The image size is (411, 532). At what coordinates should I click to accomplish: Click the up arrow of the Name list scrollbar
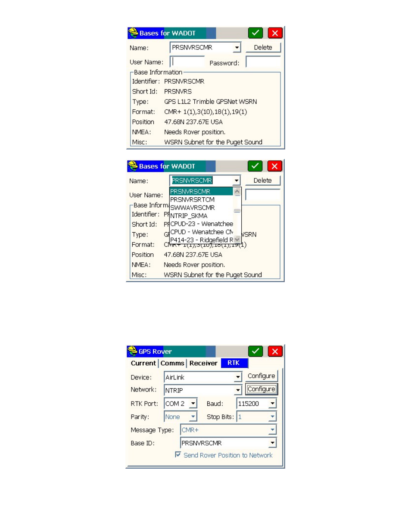(237, 192)
